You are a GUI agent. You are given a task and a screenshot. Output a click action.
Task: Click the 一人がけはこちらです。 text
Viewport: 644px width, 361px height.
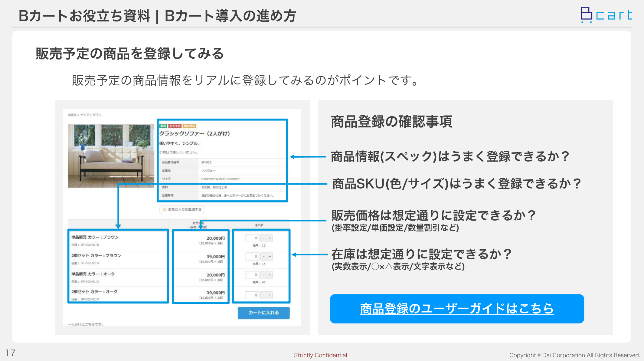coord(86,324)
